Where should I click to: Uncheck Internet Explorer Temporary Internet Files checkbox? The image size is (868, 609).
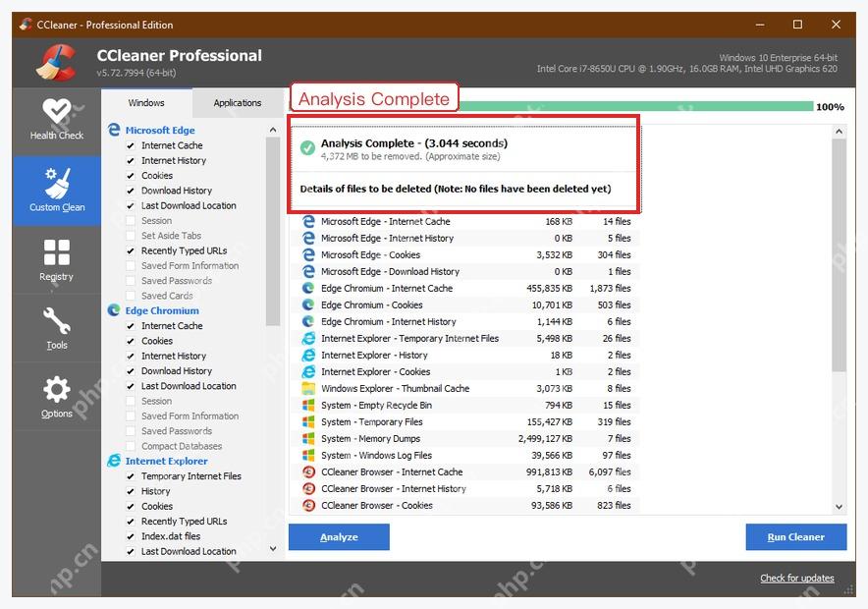point(131,476)
